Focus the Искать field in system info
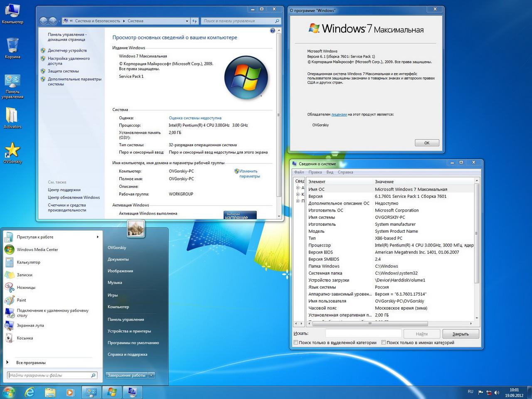This screenshot has height=399, width=532. pos(363,334)
